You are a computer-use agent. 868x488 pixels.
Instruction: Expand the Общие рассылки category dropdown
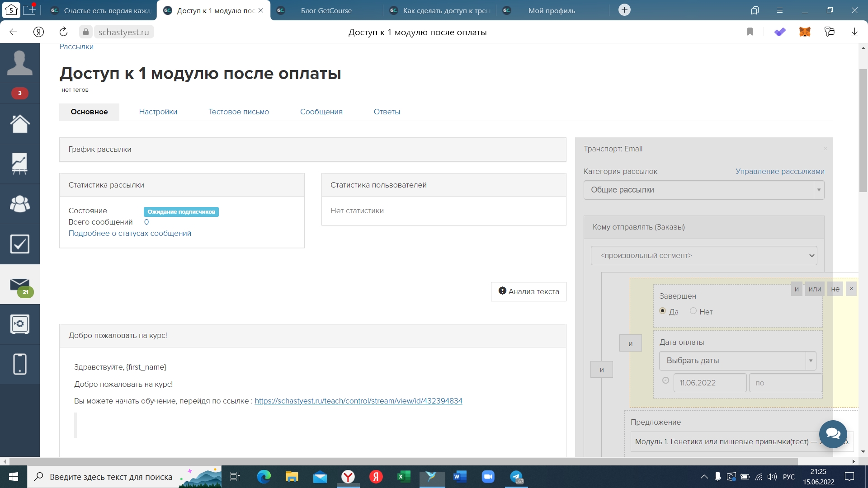703,190
